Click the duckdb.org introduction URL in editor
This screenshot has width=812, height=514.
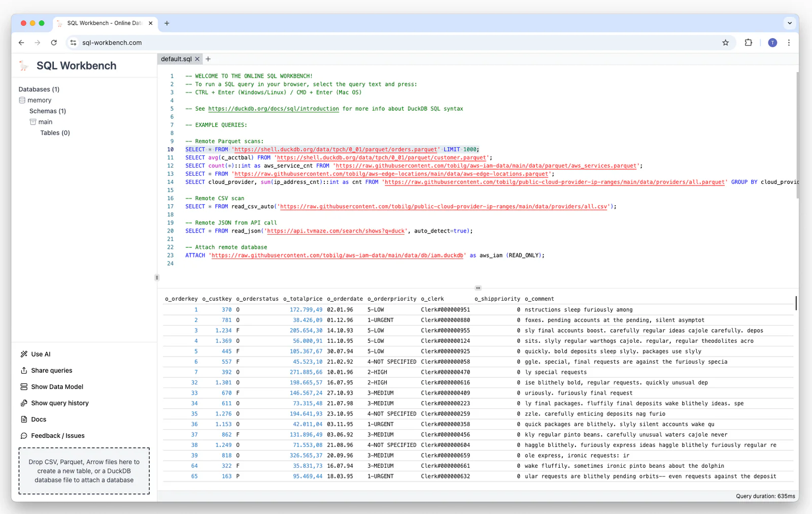click(x=274, y=109)
